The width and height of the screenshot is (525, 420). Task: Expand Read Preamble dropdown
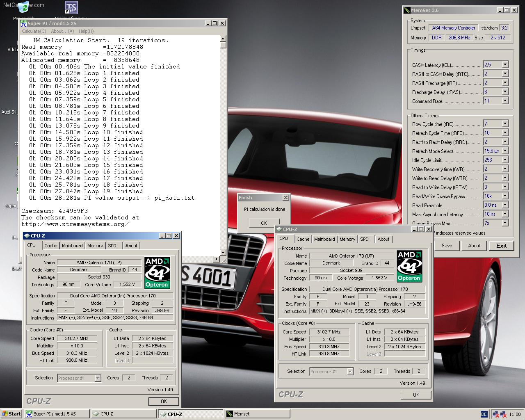[x=505, y=205]
